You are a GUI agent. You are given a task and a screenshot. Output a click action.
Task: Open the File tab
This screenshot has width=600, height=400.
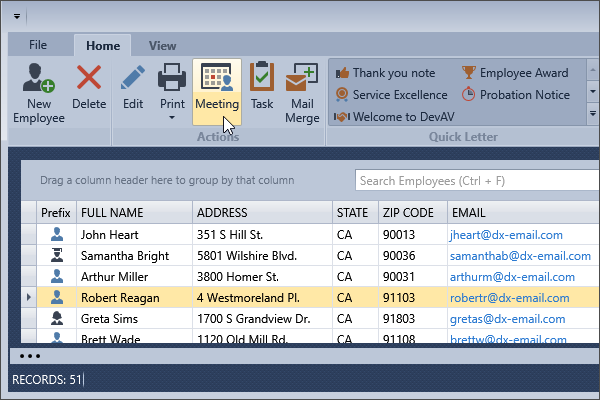click(38, 45)
